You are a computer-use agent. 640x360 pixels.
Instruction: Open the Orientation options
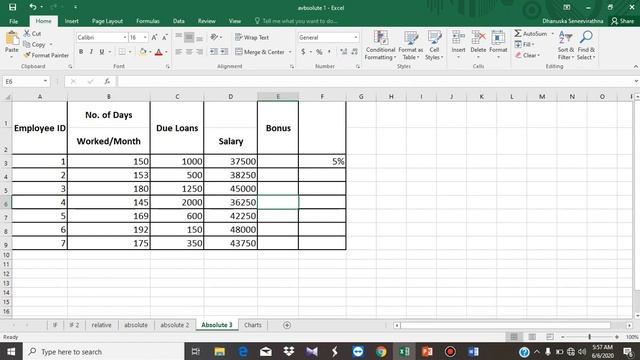(216, 37)
